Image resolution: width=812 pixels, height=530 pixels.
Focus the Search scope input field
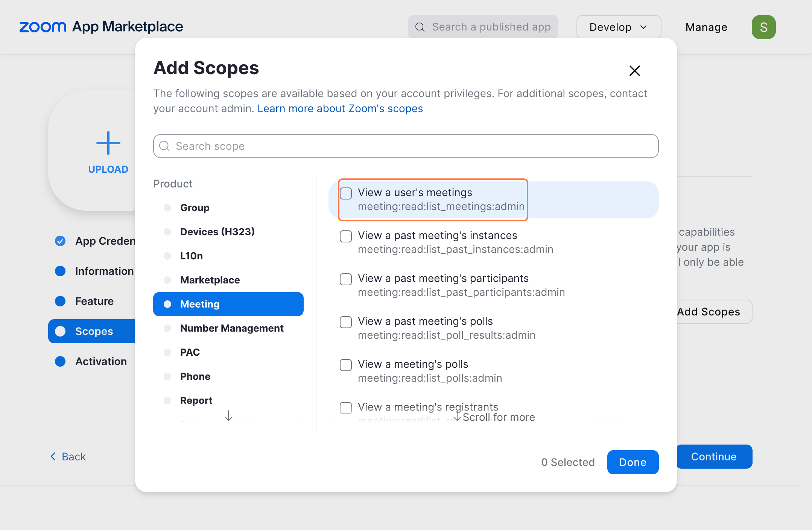406,146
